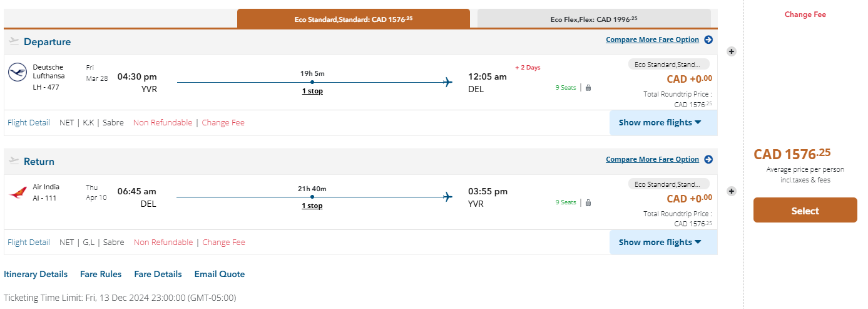The width and height of the screenshot is (868, 309).
Task: Click Change Fee link on the return flight
Action: point(223,243)
